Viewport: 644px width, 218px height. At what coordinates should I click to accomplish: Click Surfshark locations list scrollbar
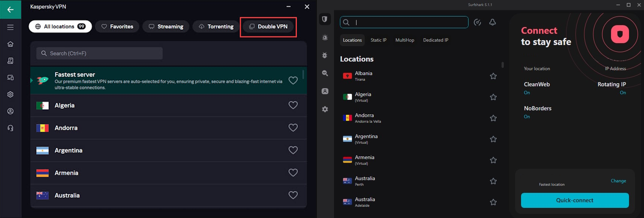[x=503, y=65]
